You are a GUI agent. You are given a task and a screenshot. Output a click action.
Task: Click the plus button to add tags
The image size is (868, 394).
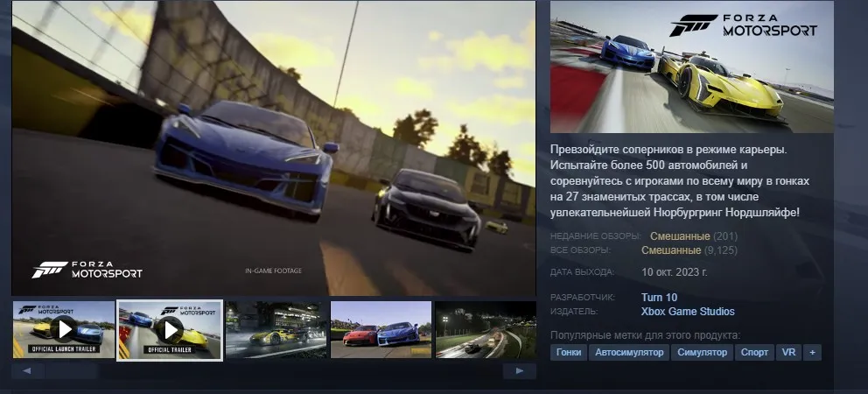[x=812, y=353]
